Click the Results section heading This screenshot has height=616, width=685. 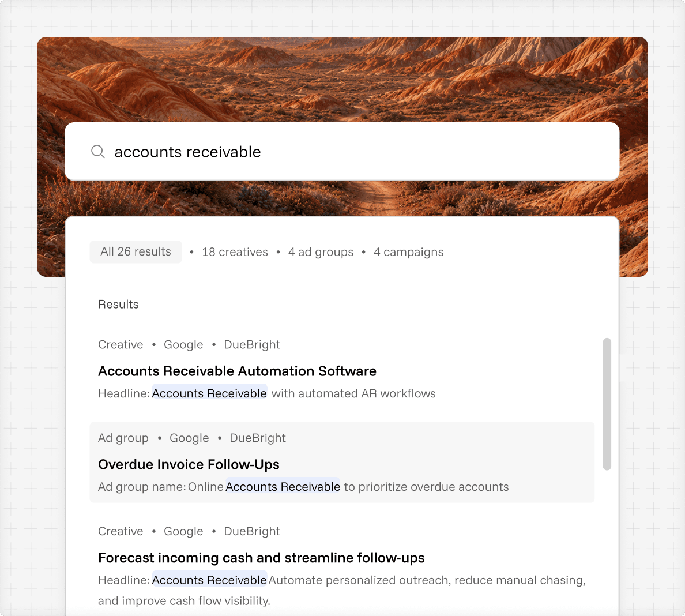(118, 304)
